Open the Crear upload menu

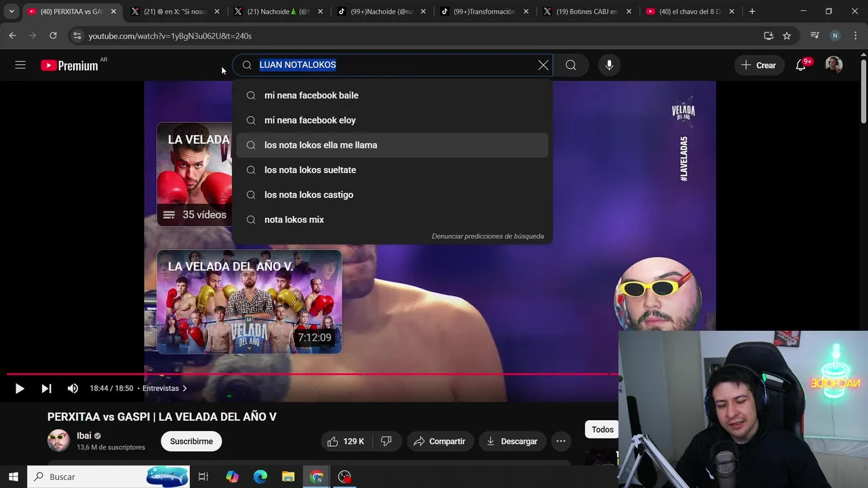click(x=758, y=65)
